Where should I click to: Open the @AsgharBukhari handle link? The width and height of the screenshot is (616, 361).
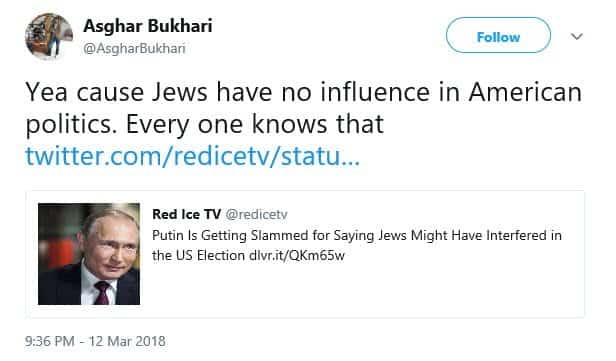pos(134,48)
